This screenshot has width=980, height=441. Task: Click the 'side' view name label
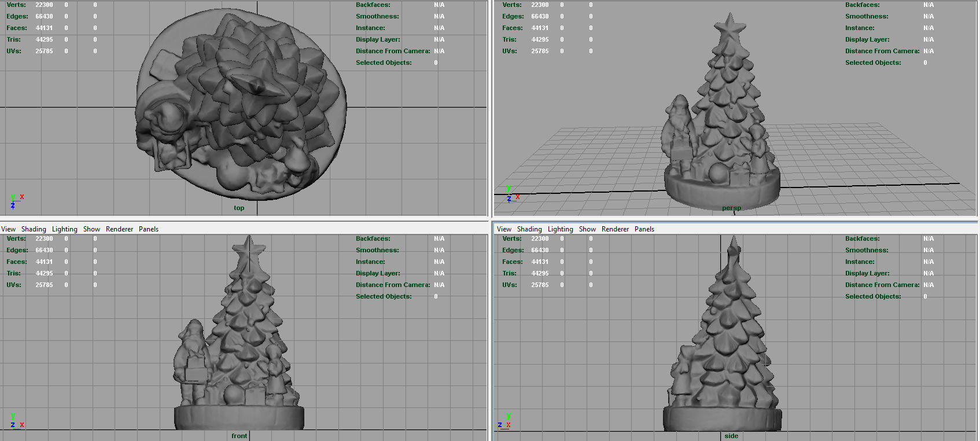tap(731, 436)
